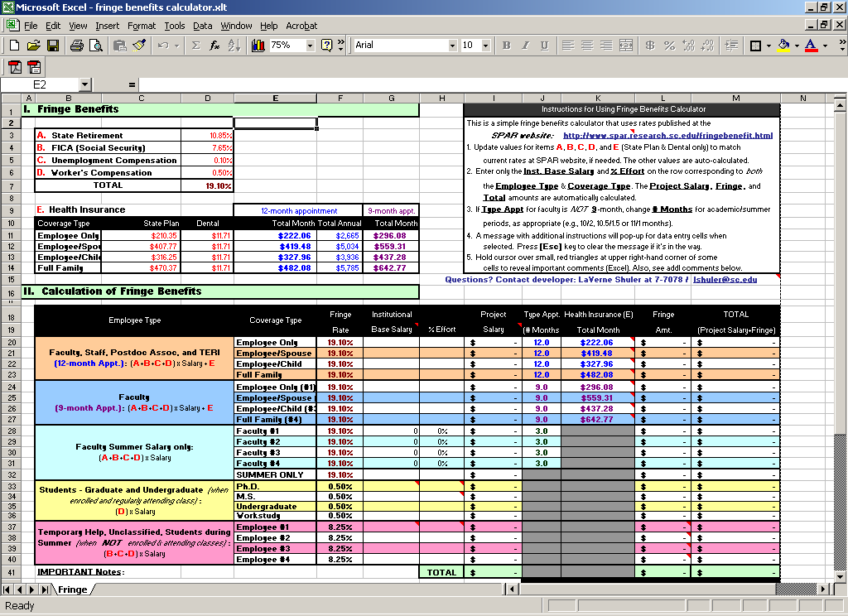
Task: Select the Format Painter brush
Action: coord(139,46)
